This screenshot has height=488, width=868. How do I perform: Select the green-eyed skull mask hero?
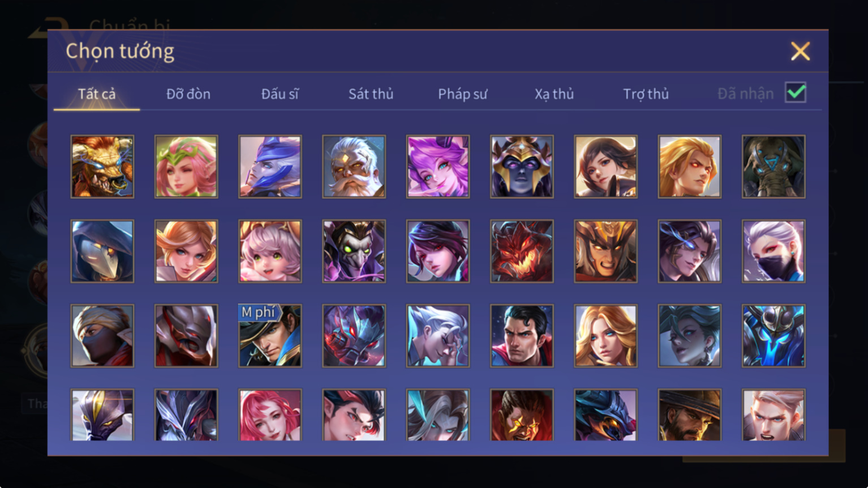pos(354,251)
